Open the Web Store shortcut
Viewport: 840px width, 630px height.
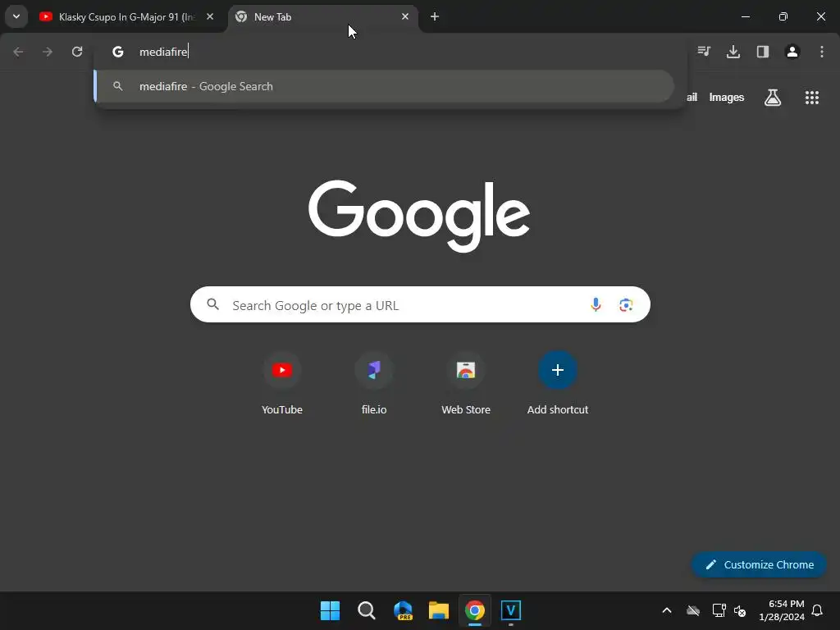[x=466, y=383]
